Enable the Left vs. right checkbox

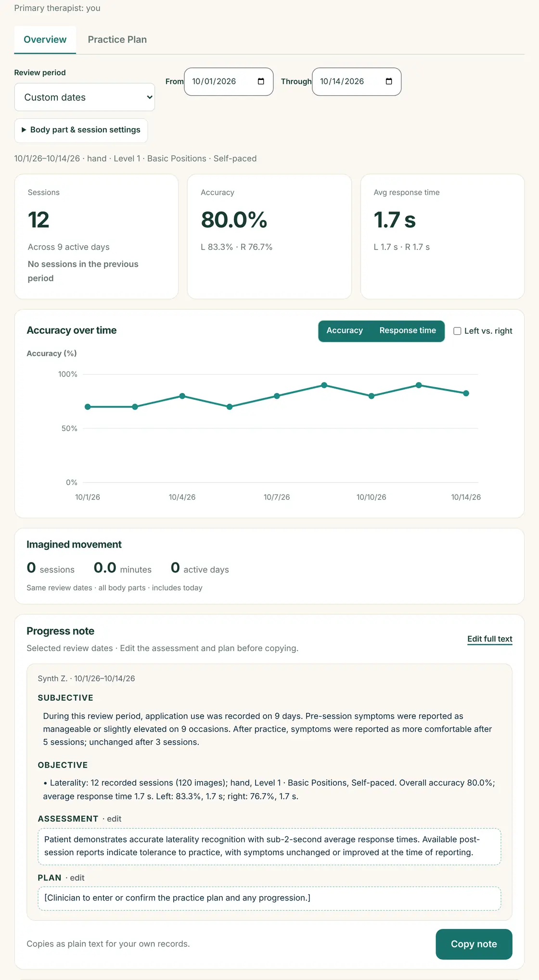[x=457, y=331]
